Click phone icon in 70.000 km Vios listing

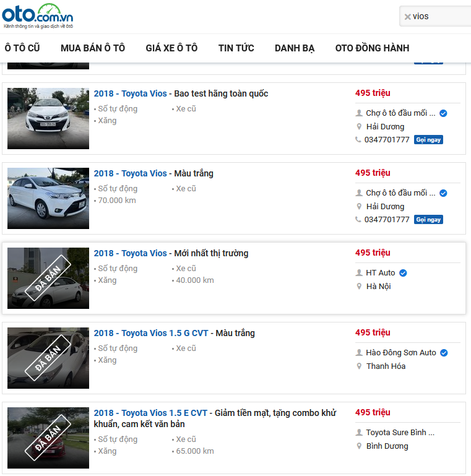click(358, 220)
